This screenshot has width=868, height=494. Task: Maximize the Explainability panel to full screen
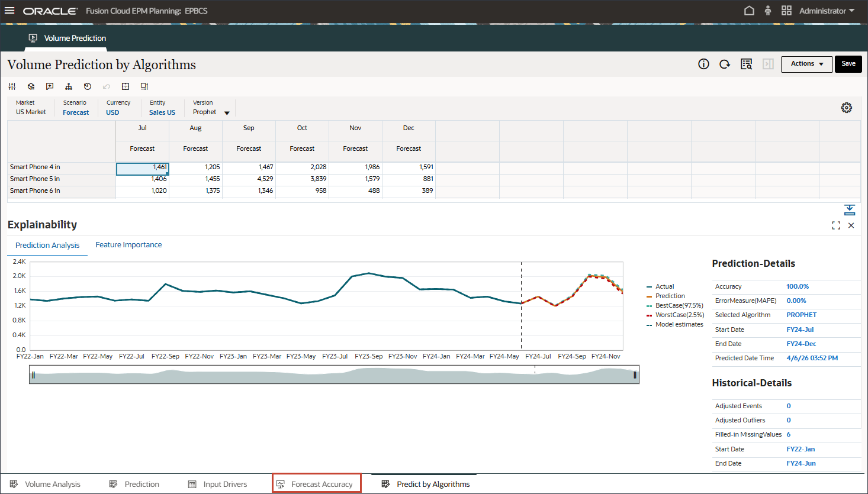pyautogui.click(x=836, y=225)
